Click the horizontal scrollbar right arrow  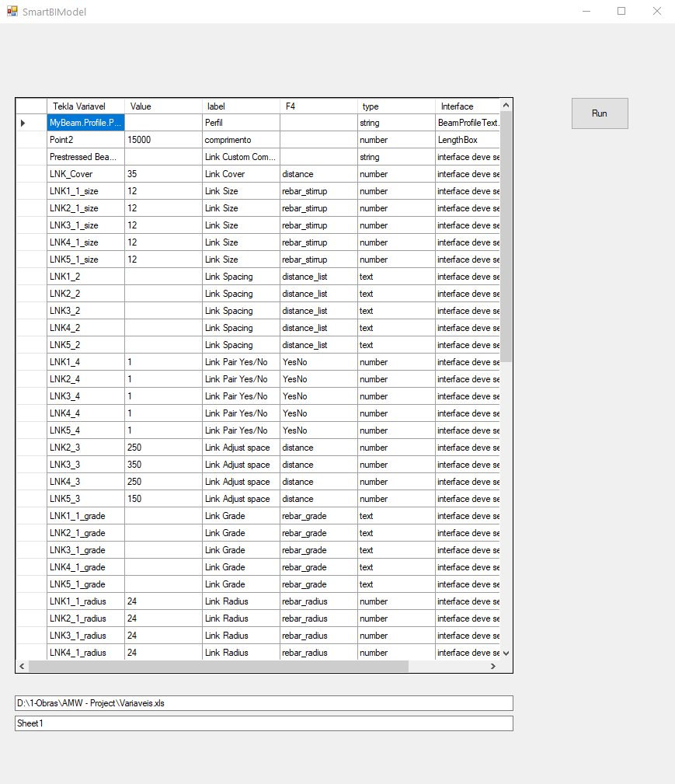tap(492, 666)
